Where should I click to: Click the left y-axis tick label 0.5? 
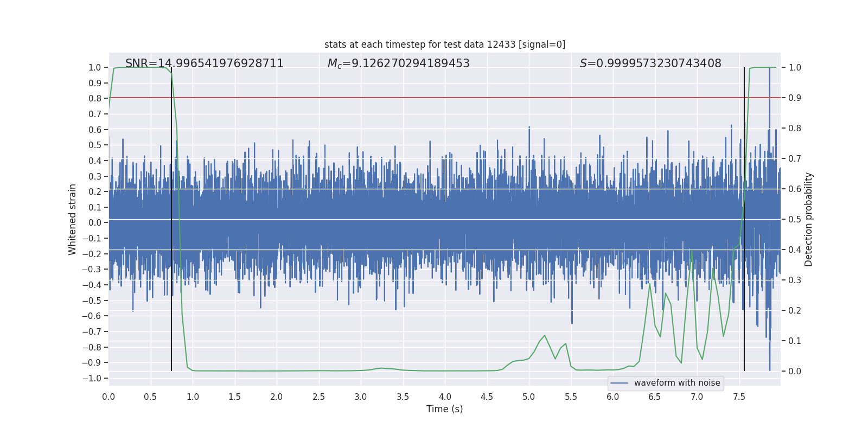(x=95, y=145)
